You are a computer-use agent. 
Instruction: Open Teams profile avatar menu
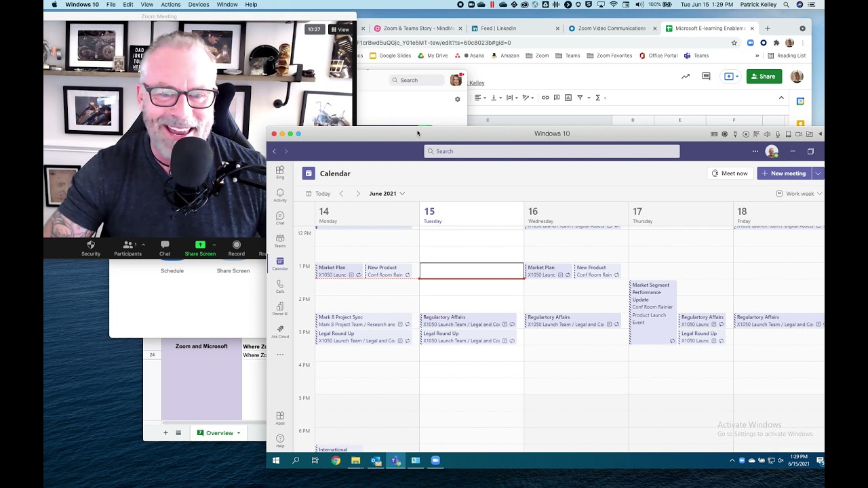click(x=772, y=151)
